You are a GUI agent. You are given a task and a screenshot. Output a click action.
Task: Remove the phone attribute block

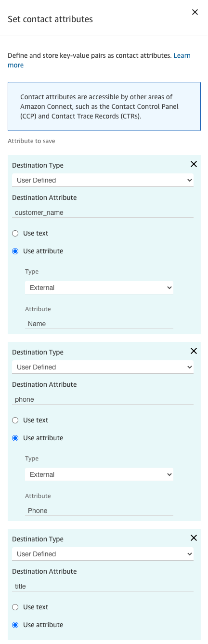tap(194, 351)
